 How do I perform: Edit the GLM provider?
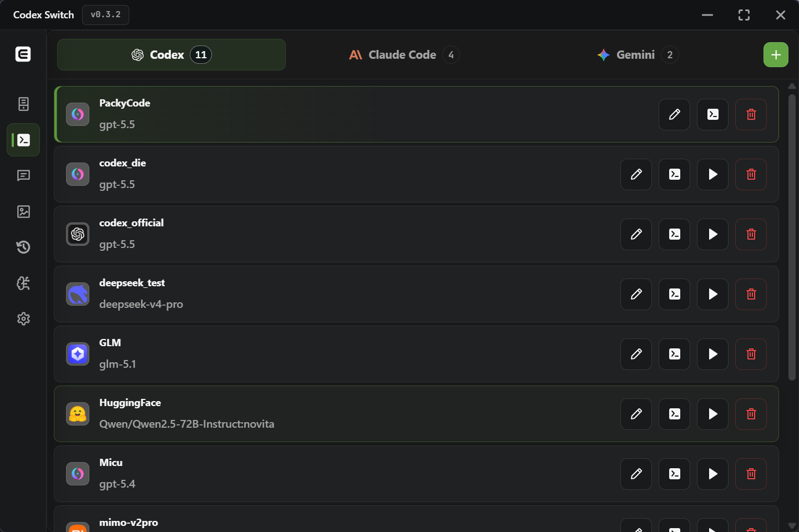click(x=636, y=354)
